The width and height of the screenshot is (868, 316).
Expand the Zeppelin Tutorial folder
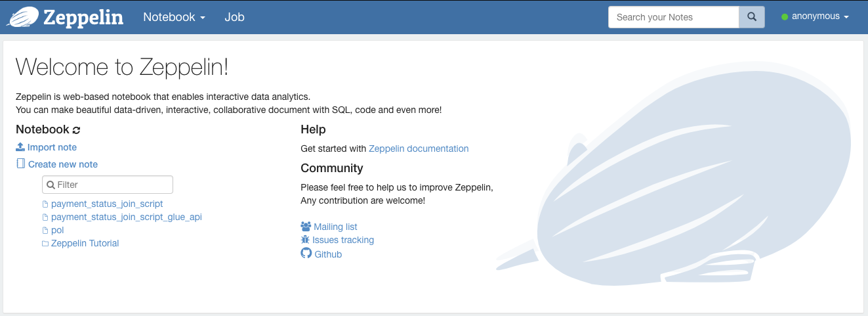85,243
